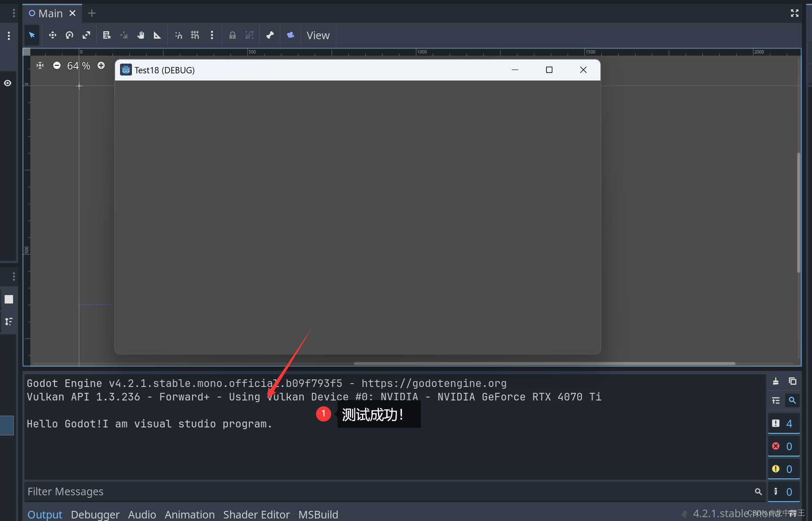Activate the Select Mode arrow tool
Screen dimensions: 812x521
pos(32,35)
